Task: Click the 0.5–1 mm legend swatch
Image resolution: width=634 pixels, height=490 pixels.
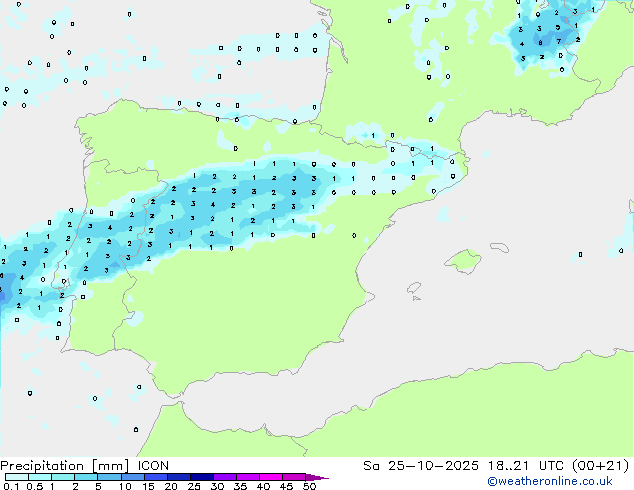Action: [x=40, y=477]
